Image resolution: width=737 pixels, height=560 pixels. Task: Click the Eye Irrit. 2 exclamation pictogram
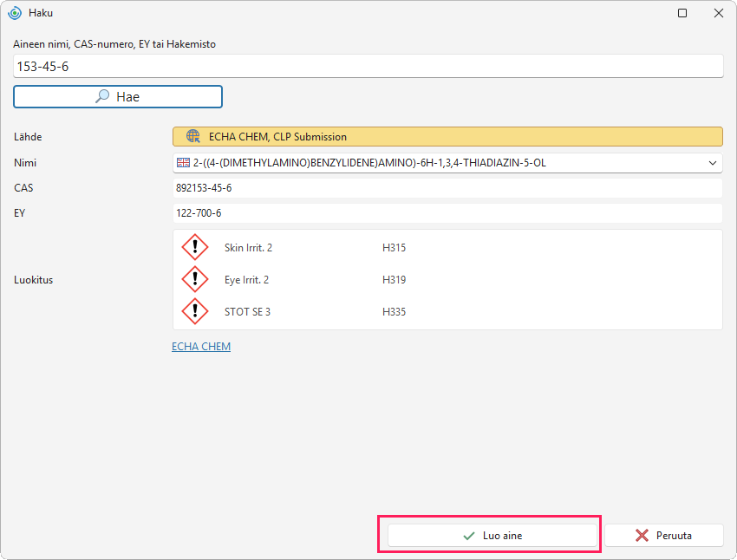pyautogui.click(x=195, y=279)
